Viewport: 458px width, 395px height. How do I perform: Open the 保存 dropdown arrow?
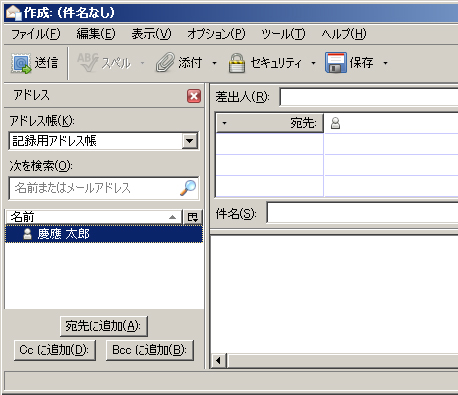(385, 63)
